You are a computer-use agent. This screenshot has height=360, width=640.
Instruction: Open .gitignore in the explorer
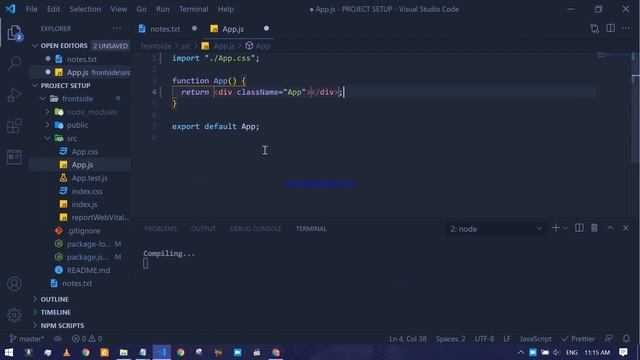point(83,231)
